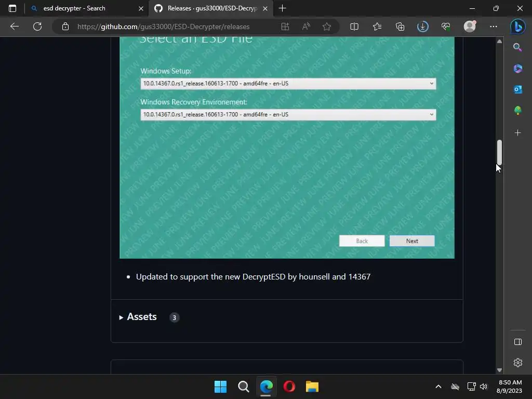The height and width of the screenshot is (399, 532).
Task: Open the Favorites list
Action: click(x=377, y=26)
